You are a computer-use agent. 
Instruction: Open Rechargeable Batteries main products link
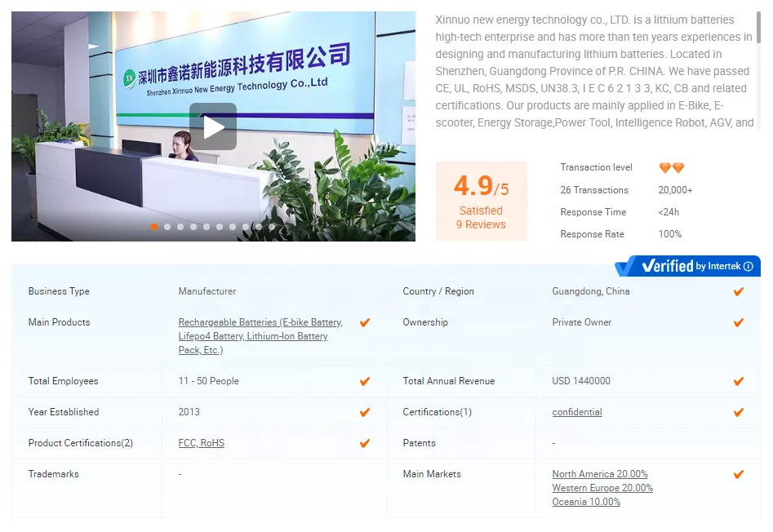tap(260, 336)
